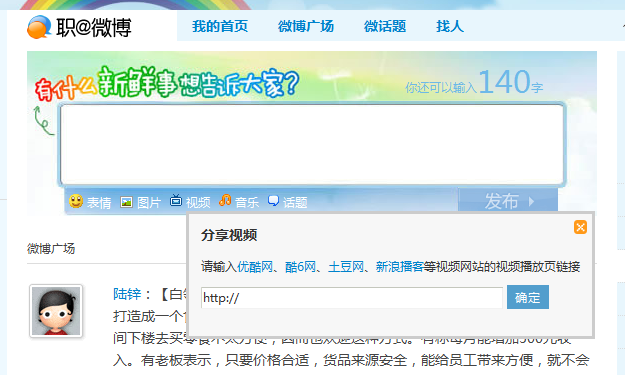Click the 微博广场 section heading
This screenshot has width=625, height=375.
point(51,249)
